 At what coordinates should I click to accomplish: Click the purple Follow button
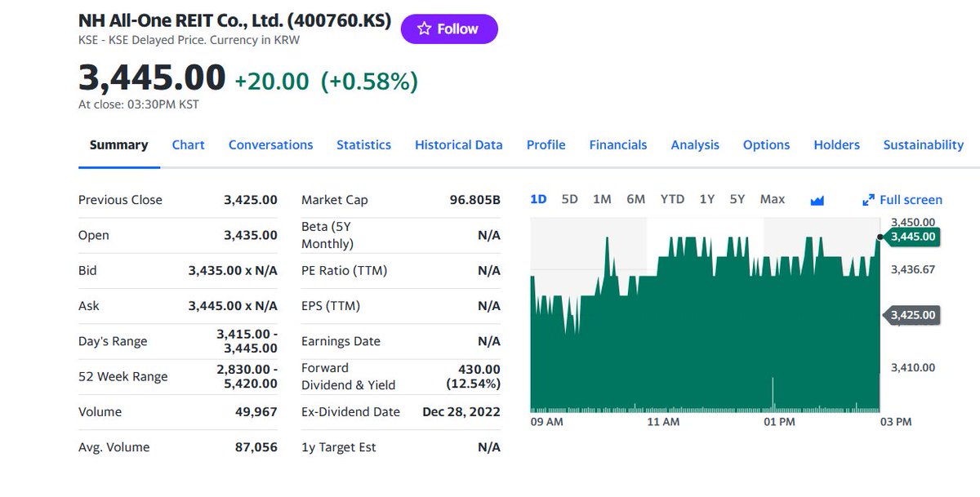pos(449,29)
